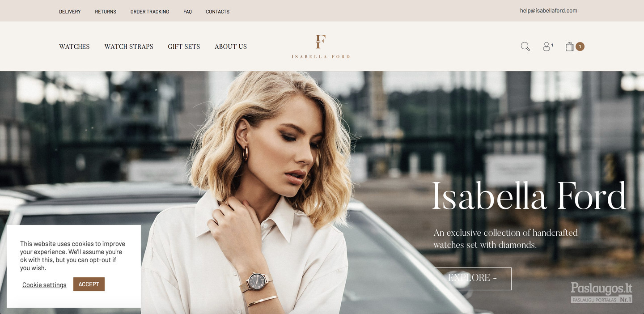Open the user account icon
Viewport: 644px width, 314px height.
(547, 47)
